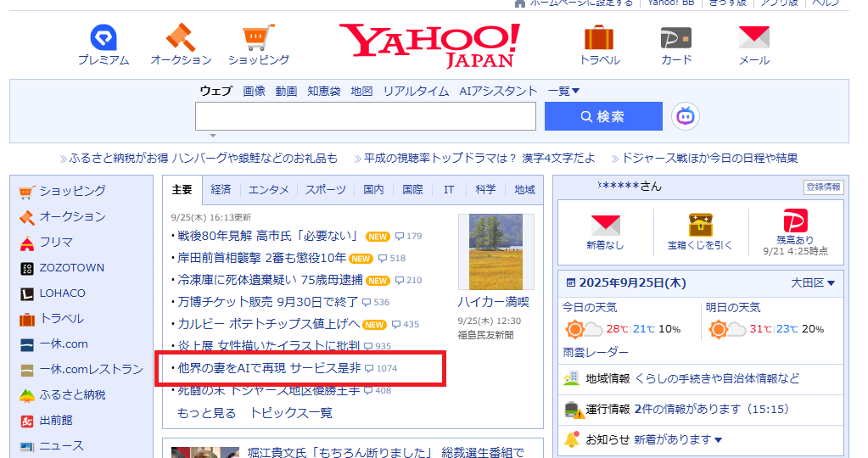868x458 pixels.
Task: Open the Mail envelope icon in header
Action: (x=753, y=38)
